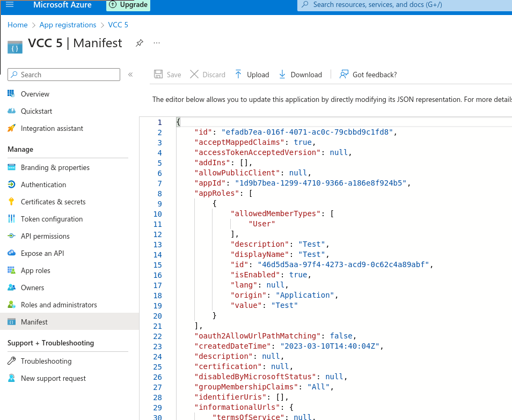Click the Branding & properties icon
The image size is (512, 420).
click(11, 167)
